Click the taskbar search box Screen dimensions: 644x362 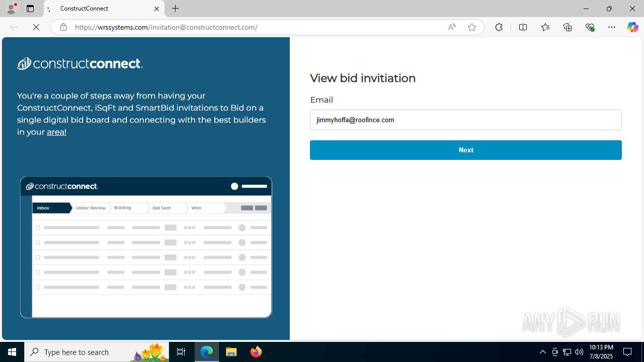point(97,352)
